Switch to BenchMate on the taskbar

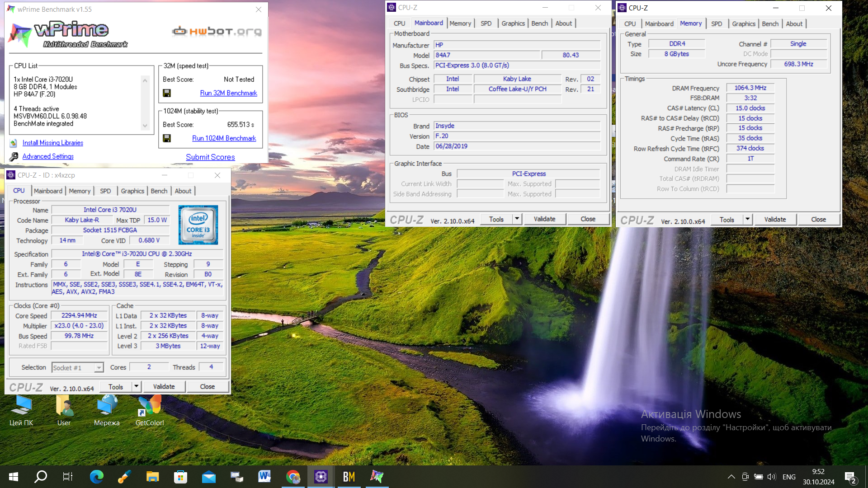coord(349,477)
